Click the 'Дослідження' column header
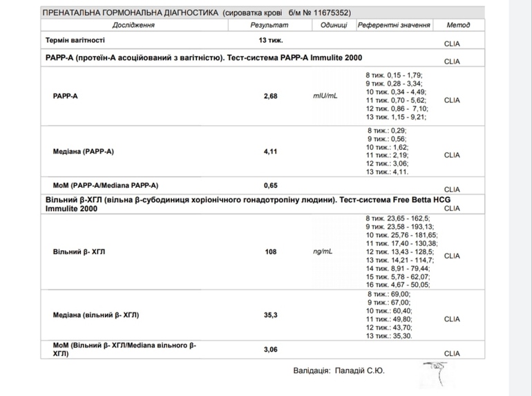This screenshot has width=532, height=396. point(133,25)
